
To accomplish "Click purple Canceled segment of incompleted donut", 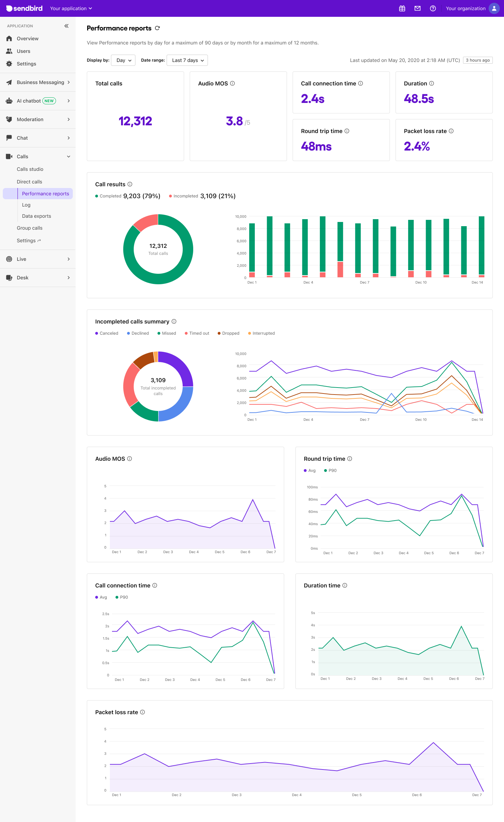I will coord(179,365).
